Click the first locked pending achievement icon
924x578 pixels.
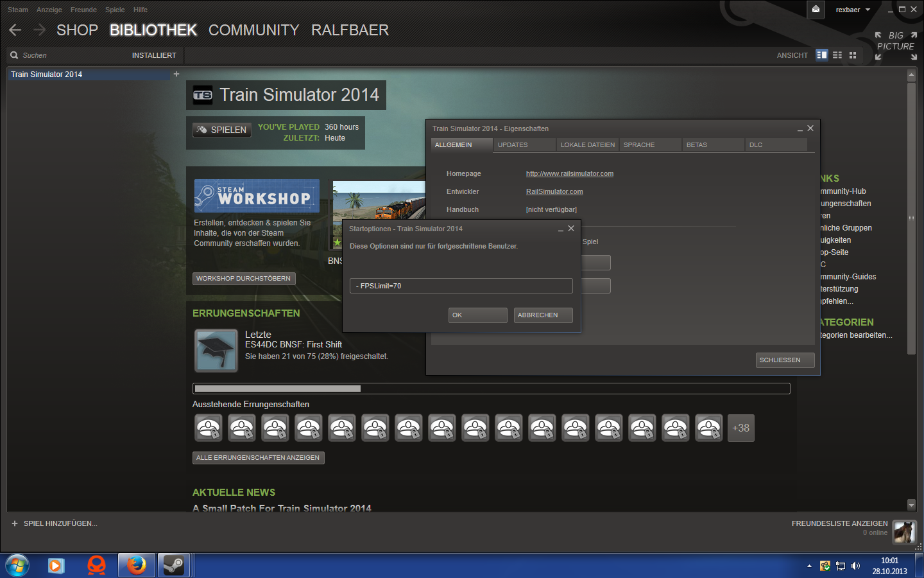[209, 428]
